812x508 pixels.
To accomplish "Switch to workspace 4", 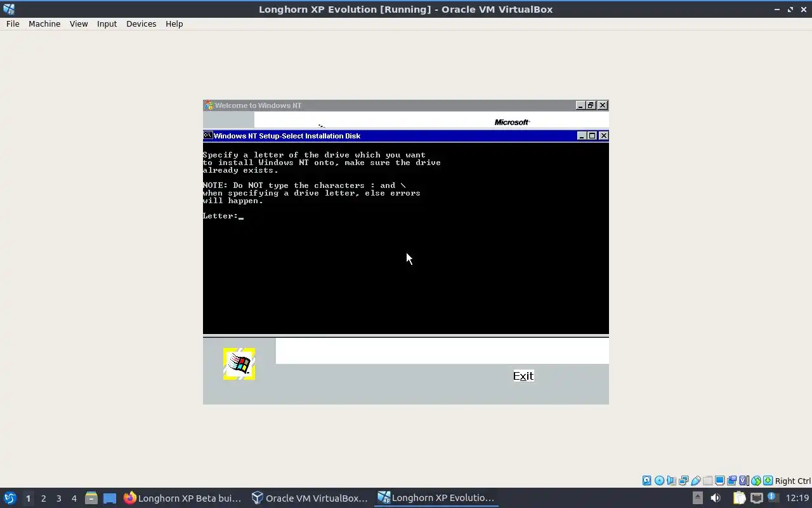I will [x=74, y=498].
